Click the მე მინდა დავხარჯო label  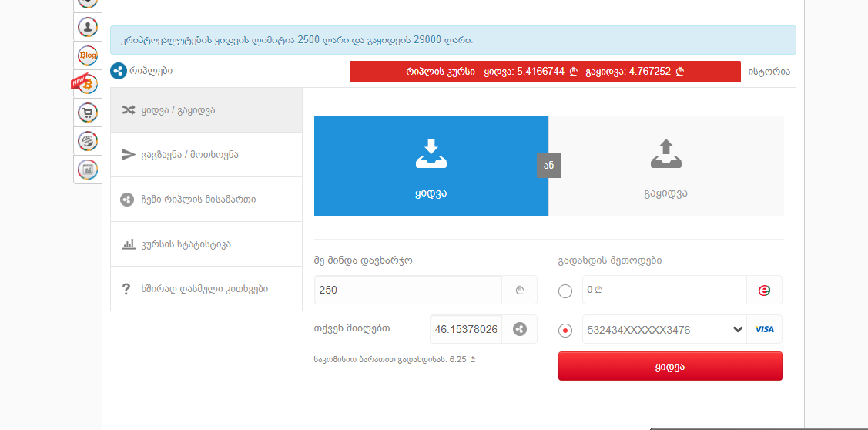(x=363, y=260)
